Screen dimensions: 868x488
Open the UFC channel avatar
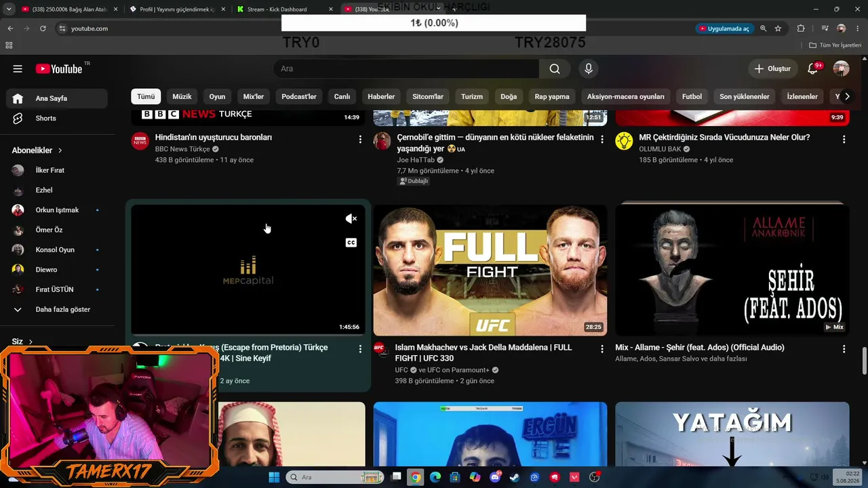point(380,348)
